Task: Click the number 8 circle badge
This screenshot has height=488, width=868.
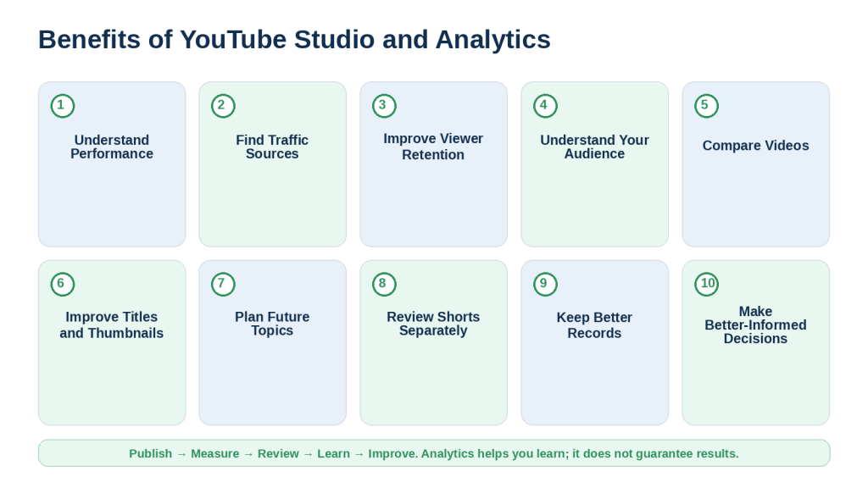Action: point(384,284)
